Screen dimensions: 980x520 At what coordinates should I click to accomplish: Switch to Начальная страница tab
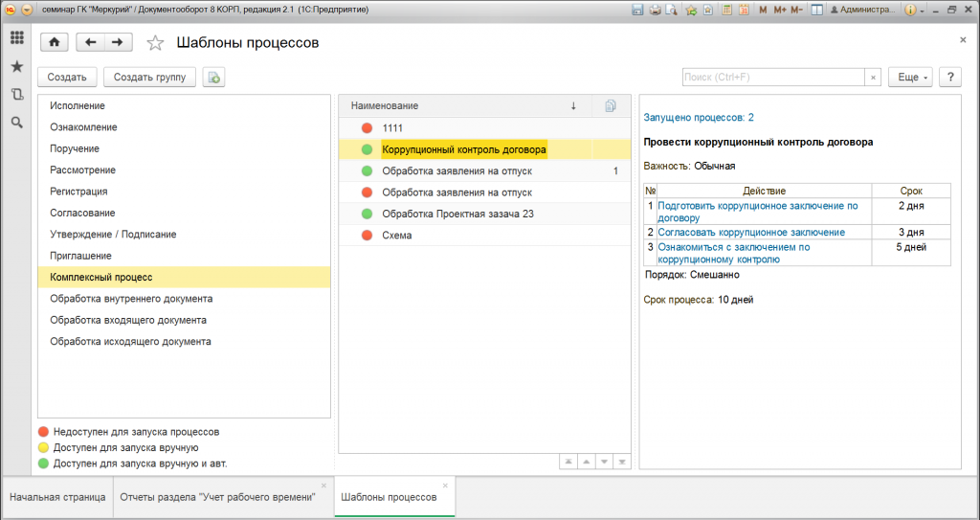tap(57, 497)
